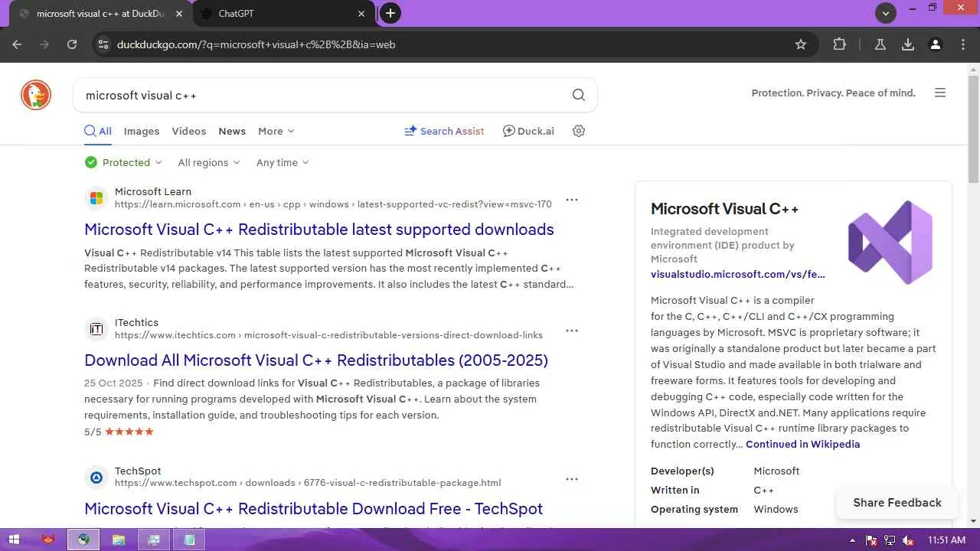This screenshot has width=980, height=551.
Task: Open the All regions dropdown
Action: click(x=209, y=162)
